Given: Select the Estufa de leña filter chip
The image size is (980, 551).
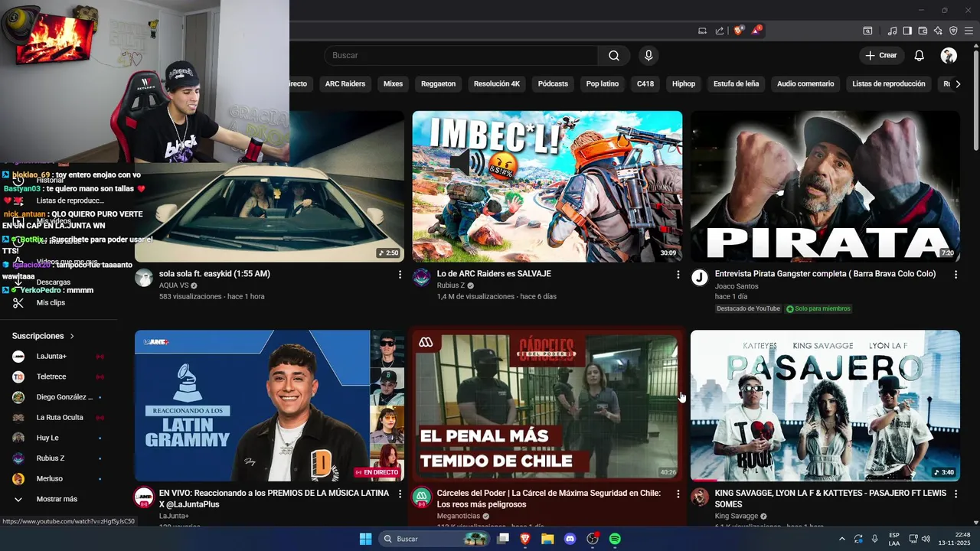Looking at the screenshot, I should tap(736, 84).
